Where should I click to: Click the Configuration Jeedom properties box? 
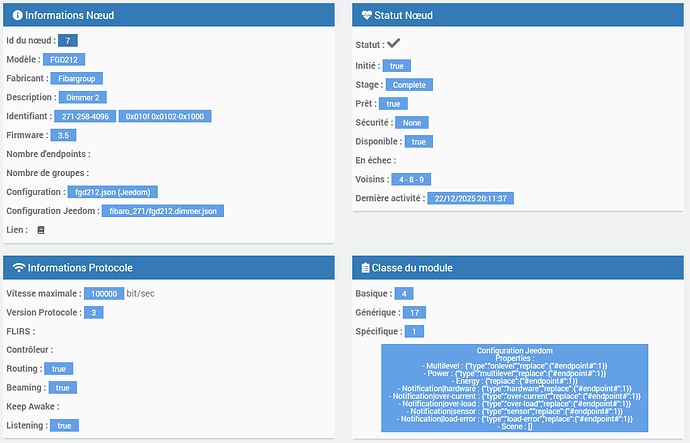(515, 389)
